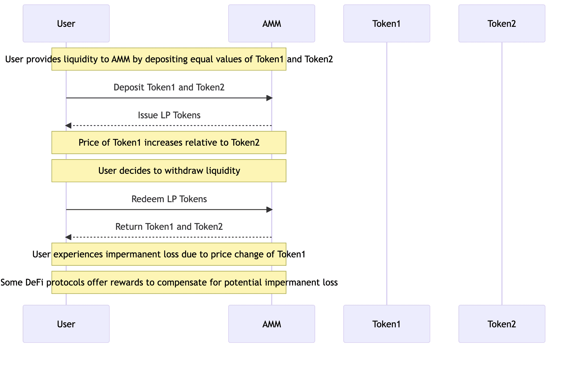This screenshot has width=588, height=387.
Task: Select the top Token2 participant box
Action: (502, 23)
